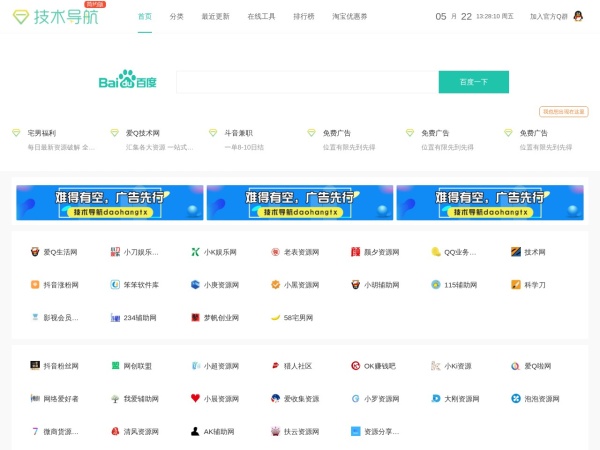Click the OK赚钱吧 red circle icon
Viewport: 600px width, 450px height.
pos(355,366)
